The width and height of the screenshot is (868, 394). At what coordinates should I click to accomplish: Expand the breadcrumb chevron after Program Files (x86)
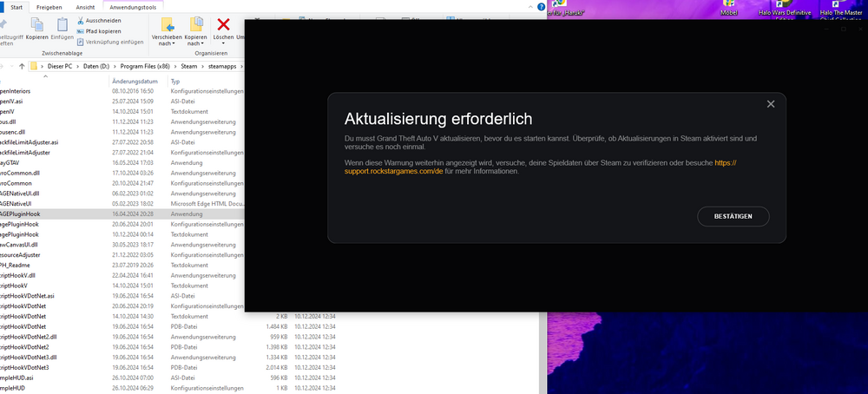[175, 67]
